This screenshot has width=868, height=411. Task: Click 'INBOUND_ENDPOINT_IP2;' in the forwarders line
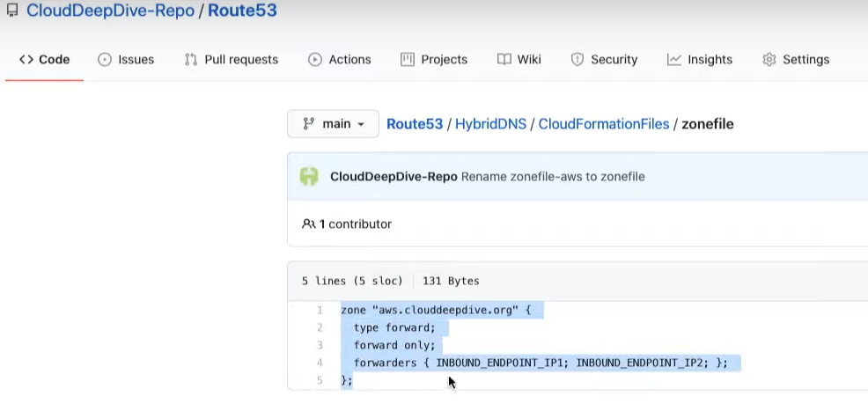(643, 363)
